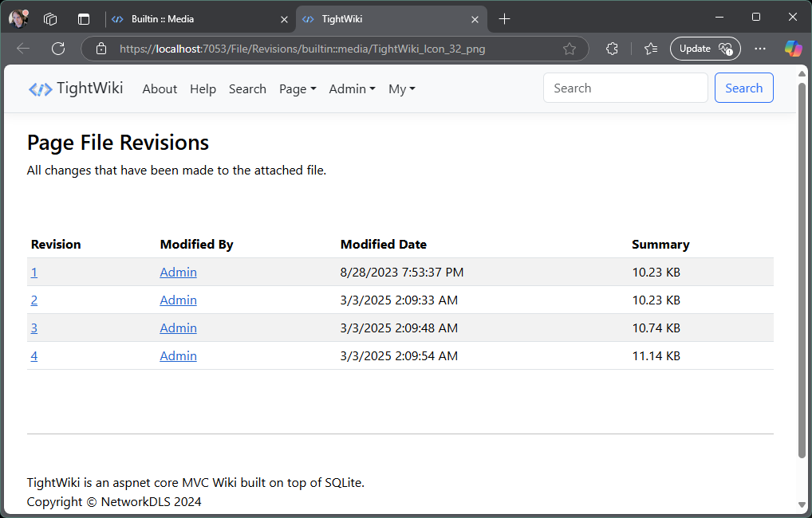Toggle the vertical tabs pane icon
The height and width of the screenshot is (518, 812).
[84, 19]
